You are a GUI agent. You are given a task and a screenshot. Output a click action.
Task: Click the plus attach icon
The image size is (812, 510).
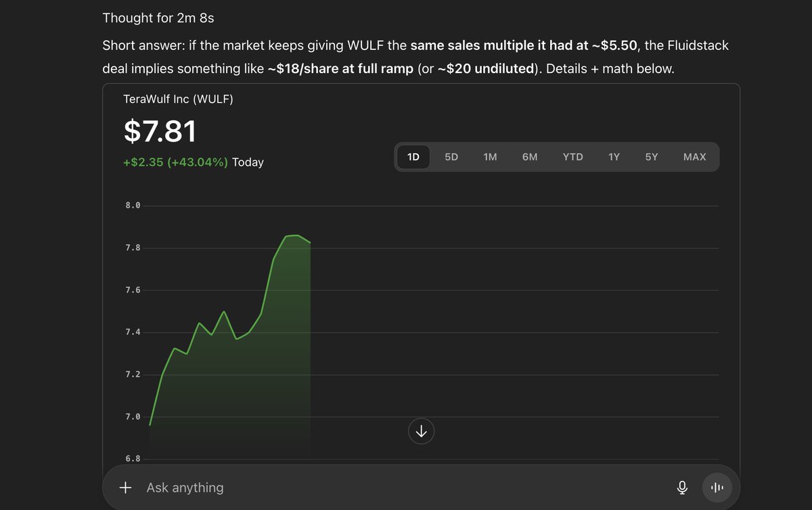pyautogui.click(x=125, y=488)
